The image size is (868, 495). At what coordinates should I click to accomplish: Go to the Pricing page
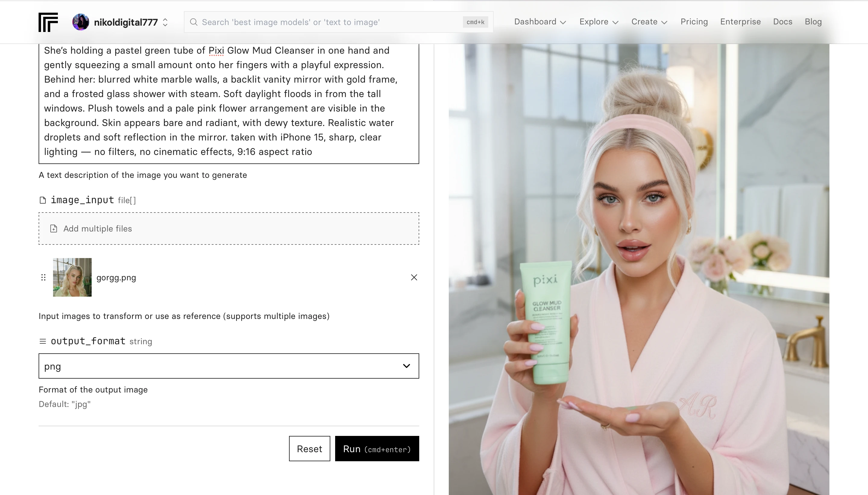pos(694,22)
